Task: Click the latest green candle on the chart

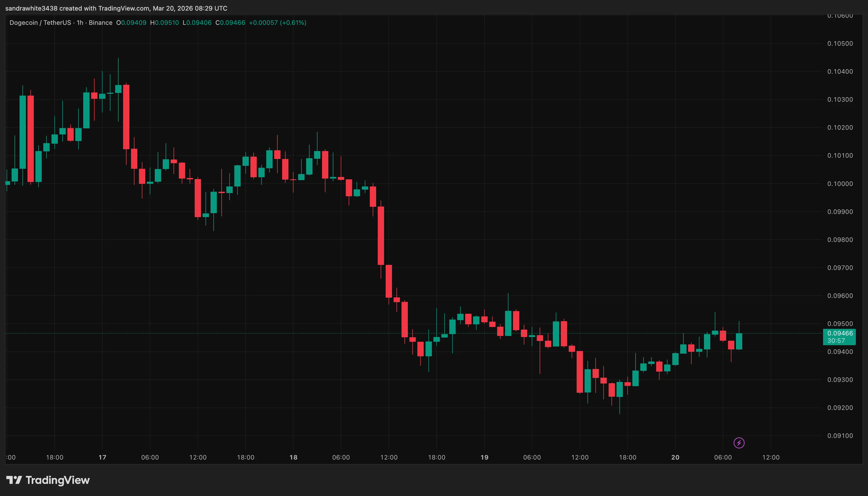Action: tap(739, 341)
